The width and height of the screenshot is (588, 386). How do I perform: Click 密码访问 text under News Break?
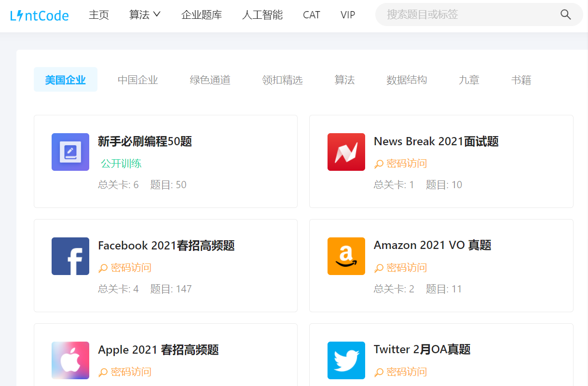tap(407, 164)
